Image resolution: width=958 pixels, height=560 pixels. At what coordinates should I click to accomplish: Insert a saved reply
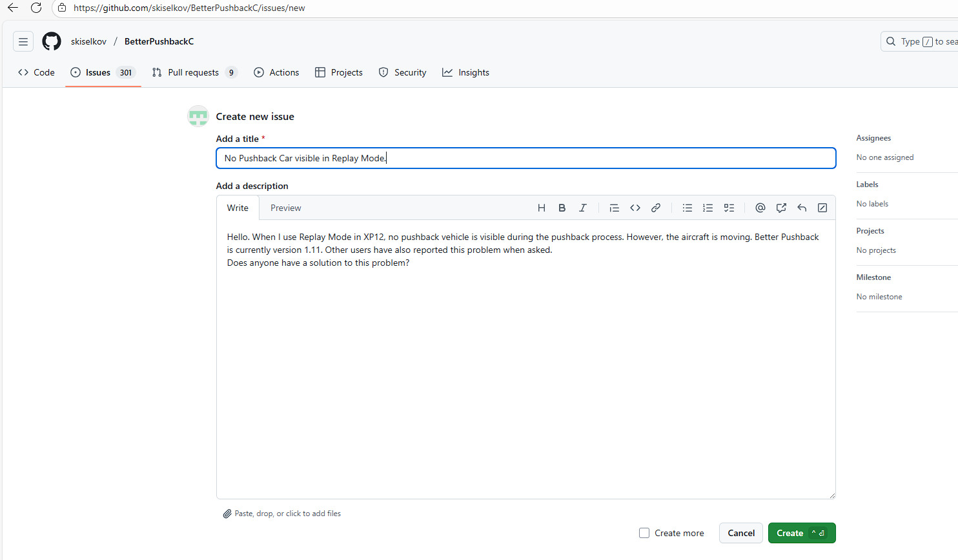click(x=802, y=208)
